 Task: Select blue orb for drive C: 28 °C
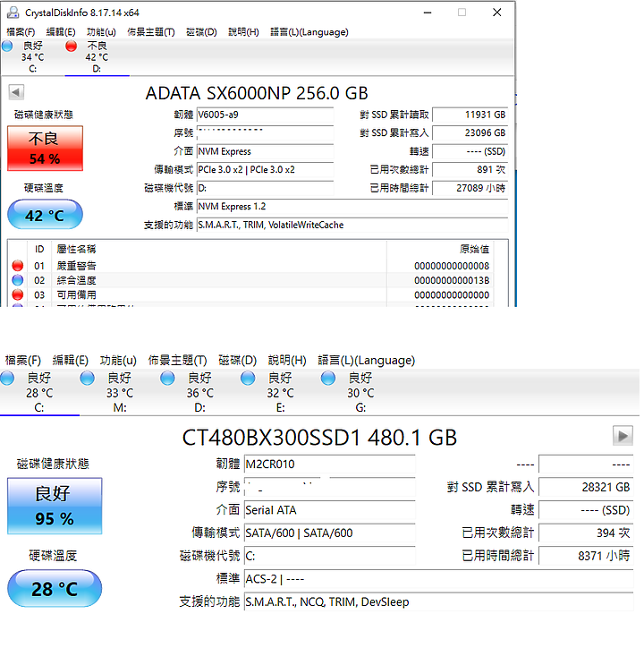(x=7, y=378)
